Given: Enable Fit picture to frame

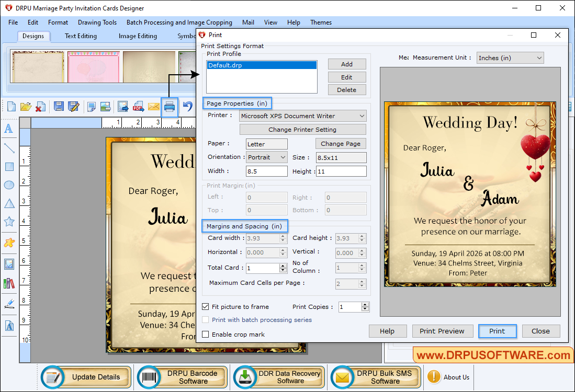Looking at the screenshot, I should click(x=206, y=307).
